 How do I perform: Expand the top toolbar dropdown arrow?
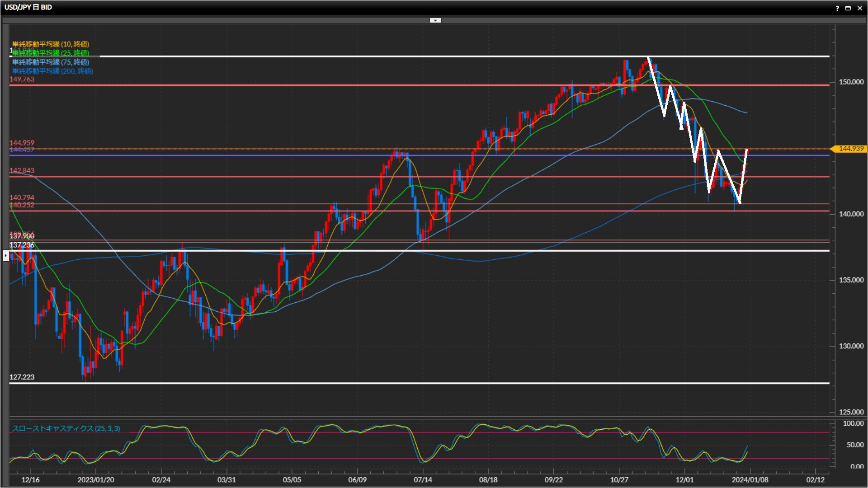(x=435, y=20)
